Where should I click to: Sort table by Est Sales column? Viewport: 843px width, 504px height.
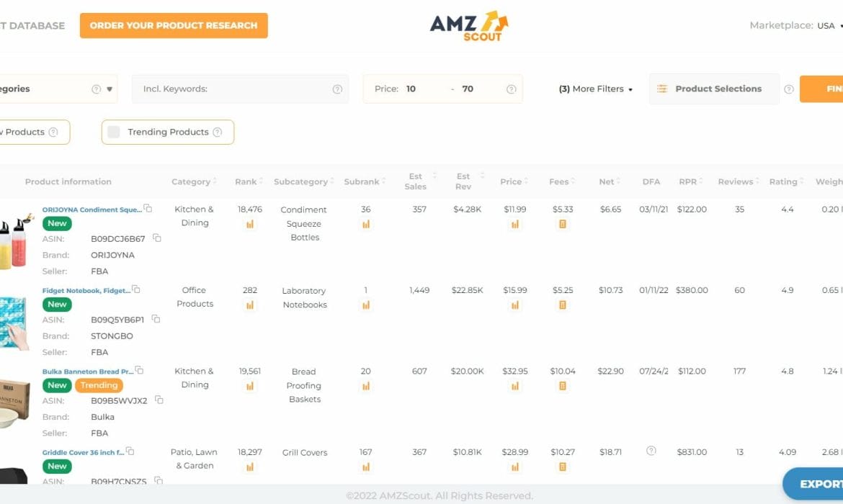click(416, 181)
